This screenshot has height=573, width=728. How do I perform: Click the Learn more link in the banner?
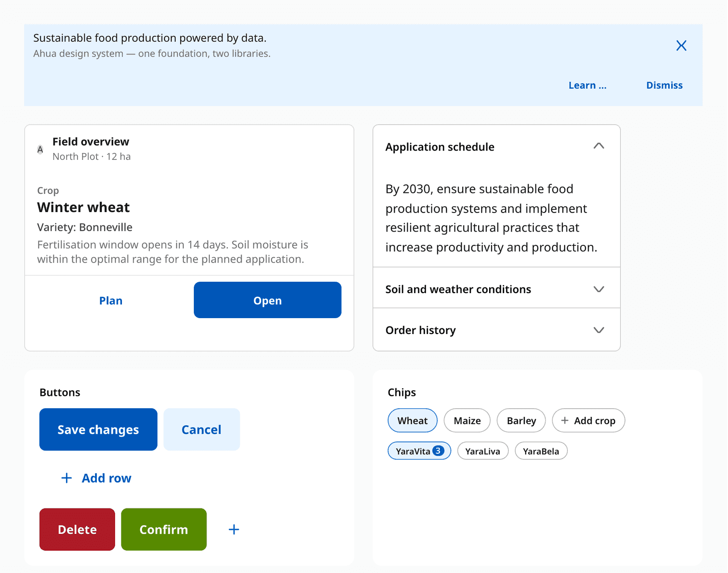tap(587, 85)
